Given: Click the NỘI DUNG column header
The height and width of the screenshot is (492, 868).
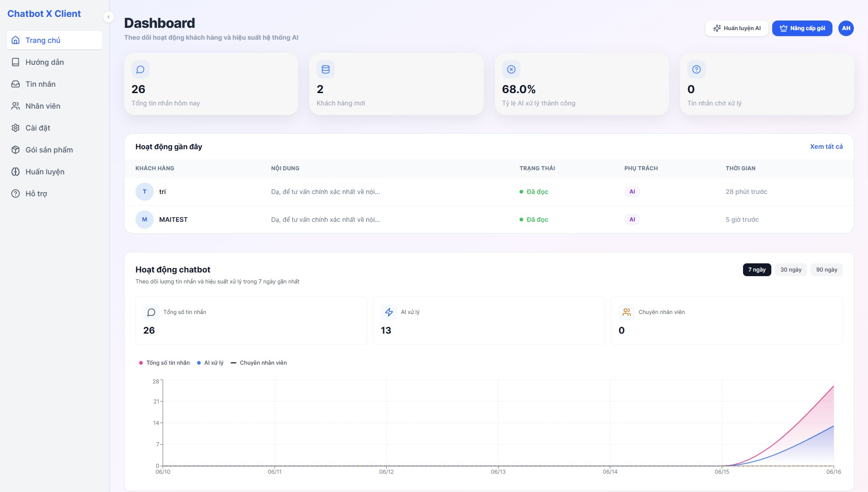Looking at the screenshot, I should point(285,168).
